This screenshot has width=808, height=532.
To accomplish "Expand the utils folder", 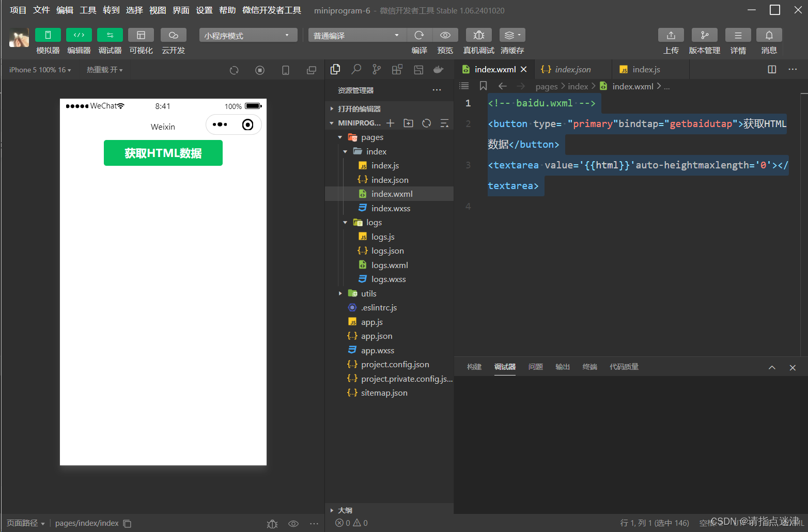I will 340,293.
